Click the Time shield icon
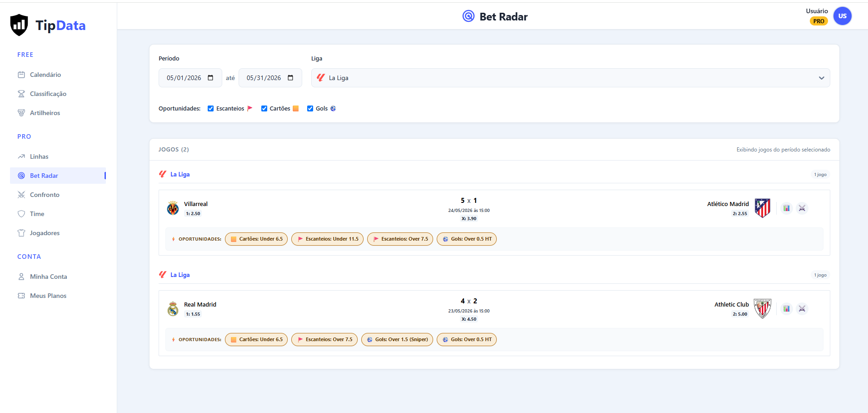Image resolution: width=868 pixels, height=413 pixels. tap(21, 214)
